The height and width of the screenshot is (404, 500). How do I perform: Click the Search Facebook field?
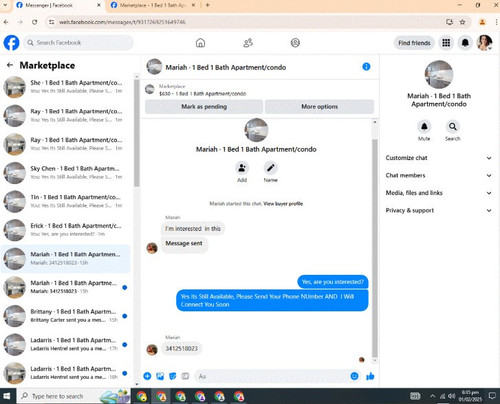coord(79,43)
